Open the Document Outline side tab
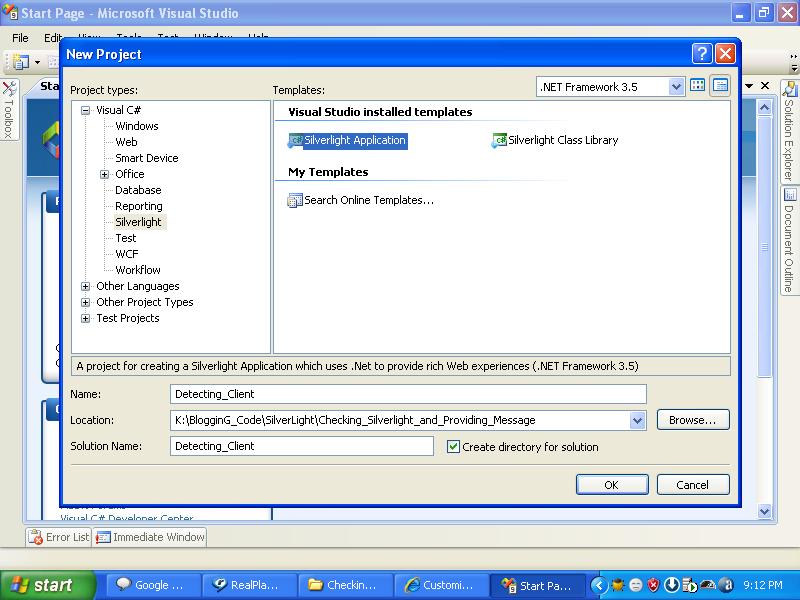This screenshot has width=800, height=600. point(789,240)
